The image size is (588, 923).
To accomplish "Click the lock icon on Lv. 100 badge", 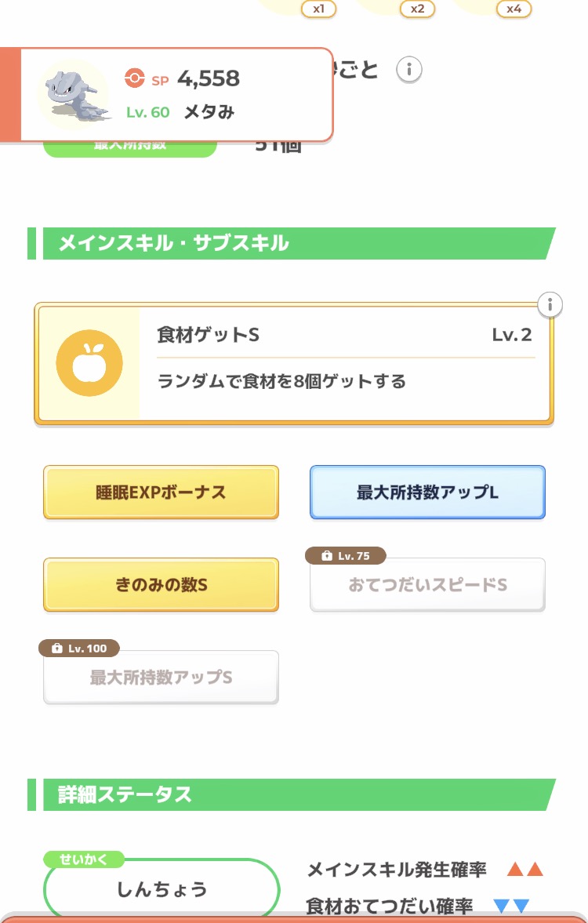I will pyautogui.click(x=56, y=649).
